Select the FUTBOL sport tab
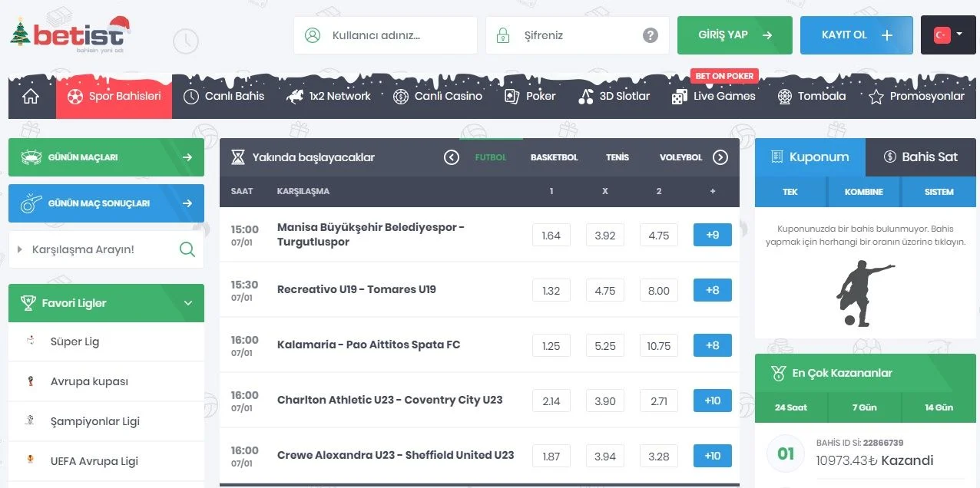The width and height of the screenshot is (980, 488). coord(491,157)
